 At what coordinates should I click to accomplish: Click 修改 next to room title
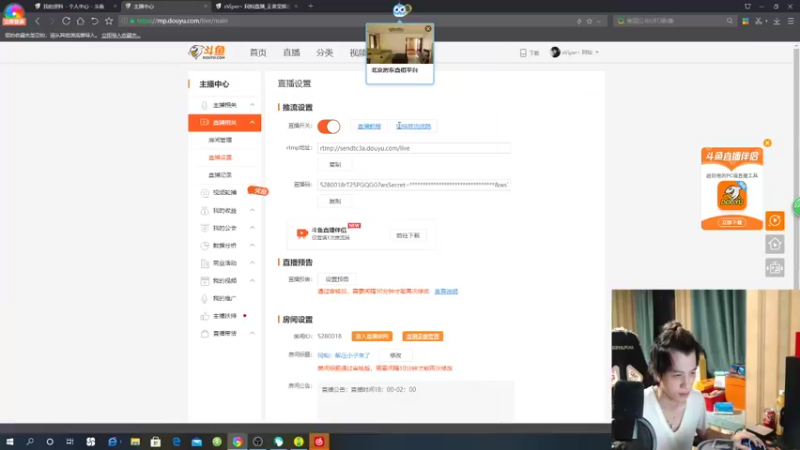click(x=395, y=355)
